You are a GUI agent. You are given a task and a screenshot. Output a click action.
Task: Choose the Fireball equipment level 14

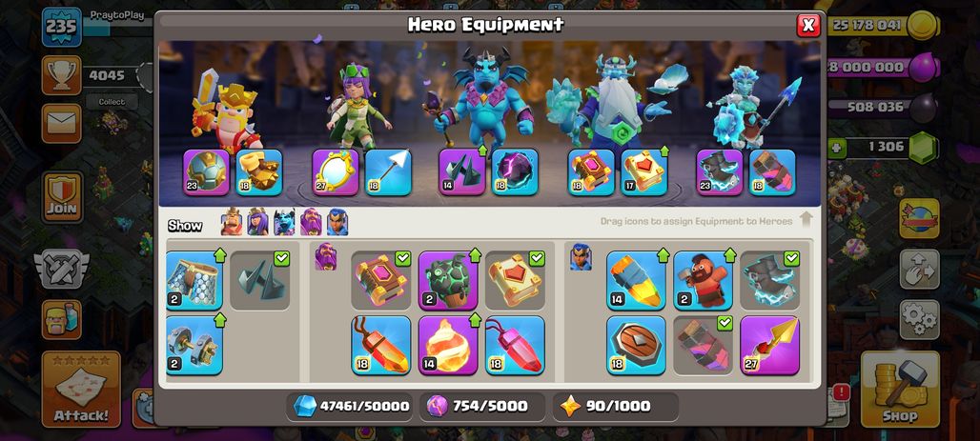click(447, 346)
